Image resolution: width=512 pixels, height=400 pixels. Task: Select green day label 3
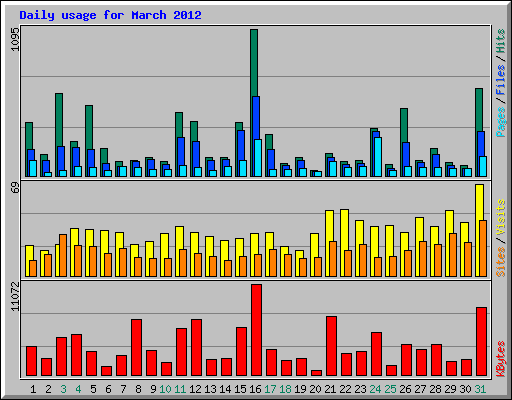pos(63,389)
